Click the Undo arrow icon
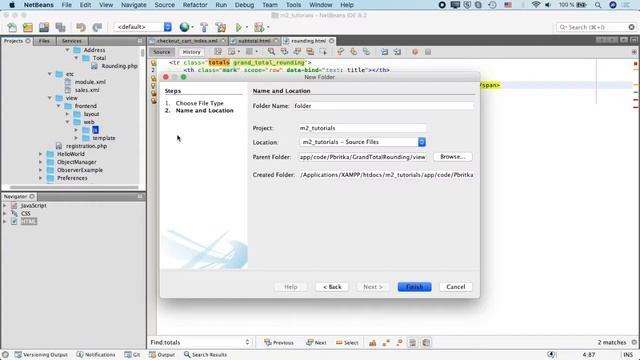Image resolution: width=640 pixels, height=360 pixels. pos(81,27)
